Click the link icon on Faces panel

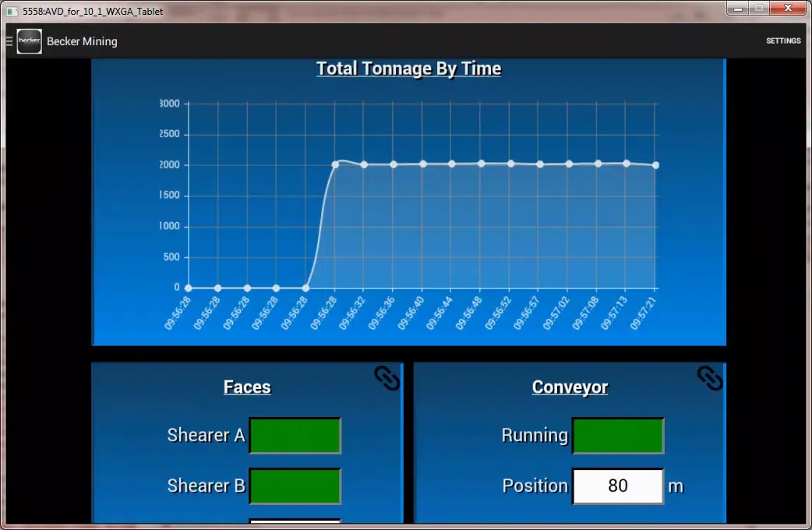pyautogui.click(x=387, y=378)
